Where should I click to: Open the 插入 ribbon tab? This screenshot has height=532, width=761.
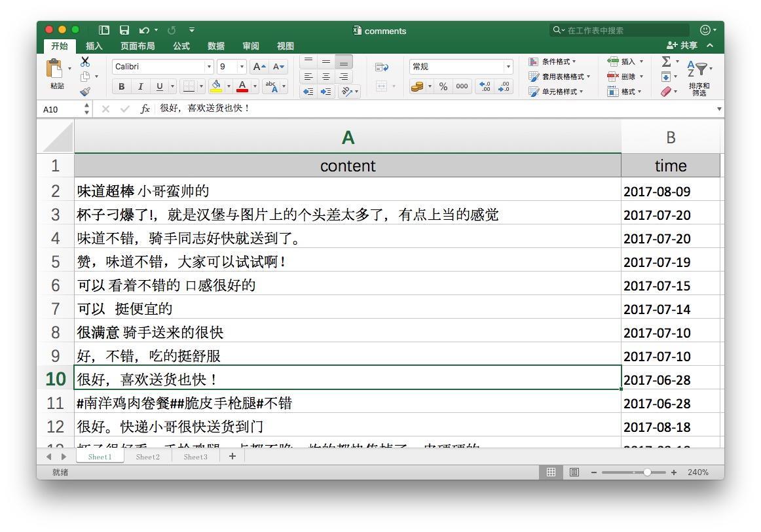click(94, 46)
